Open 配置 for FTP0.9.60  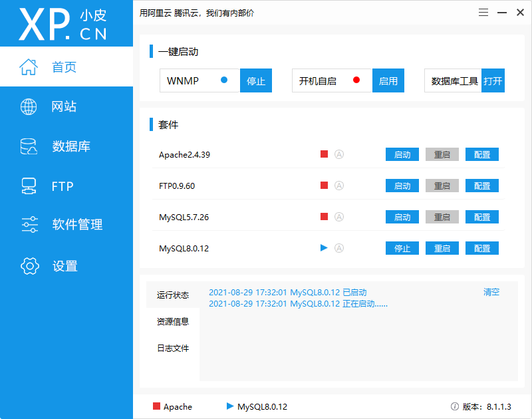click(x=481, y=186)
